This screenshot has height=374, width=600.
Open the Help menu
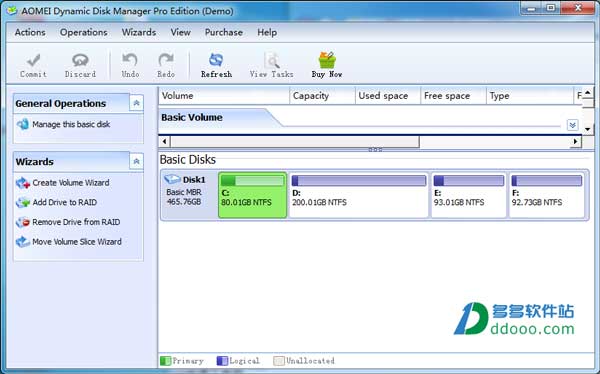[267, 33]
